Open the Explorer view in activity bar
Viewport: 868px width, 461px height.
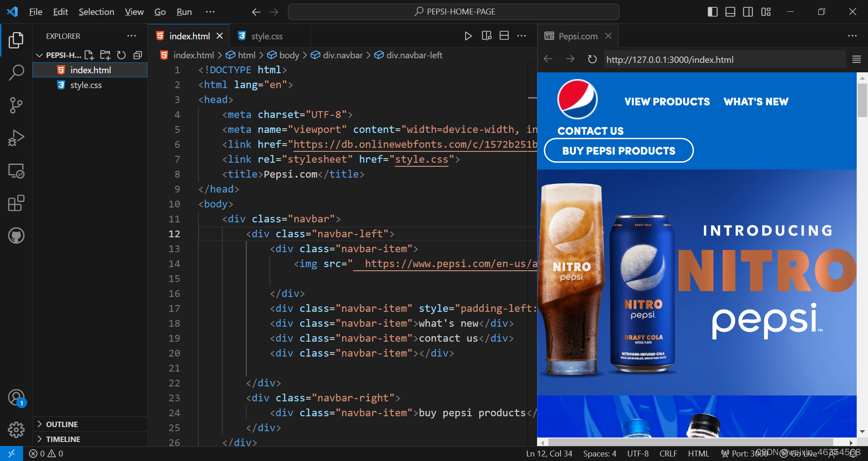16,40
